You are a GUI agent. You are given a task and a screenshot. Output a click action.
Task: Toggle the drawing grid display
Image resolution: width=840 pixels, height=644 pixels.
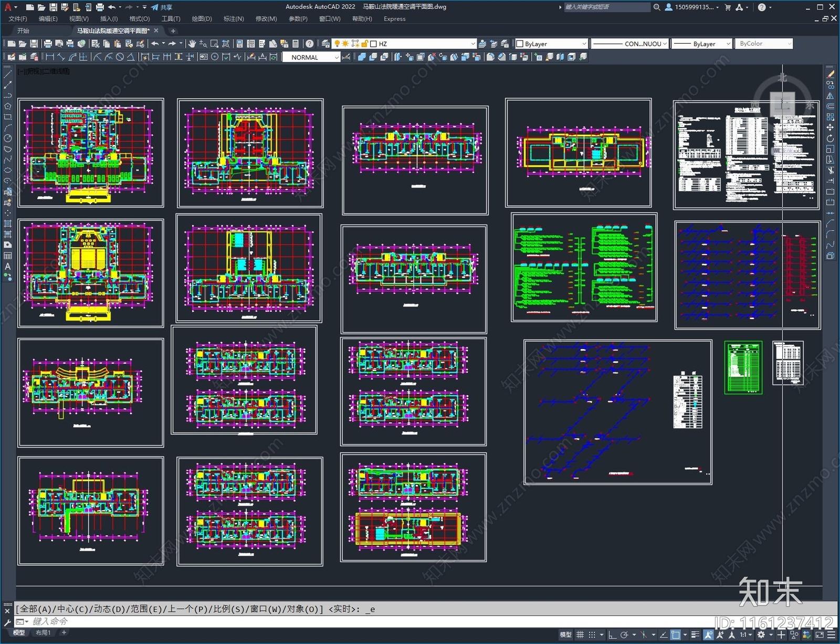click(x=580, y=635)
